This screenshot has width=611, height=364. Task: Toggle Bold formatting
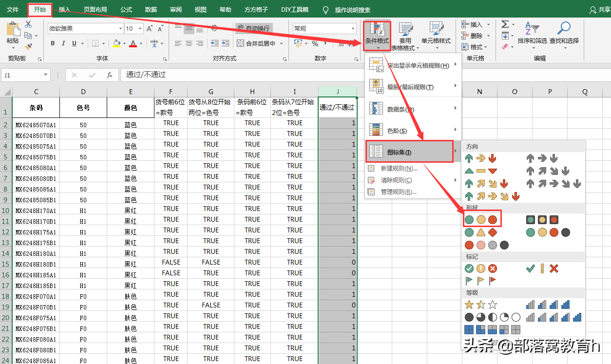click(x=53, y=43)
